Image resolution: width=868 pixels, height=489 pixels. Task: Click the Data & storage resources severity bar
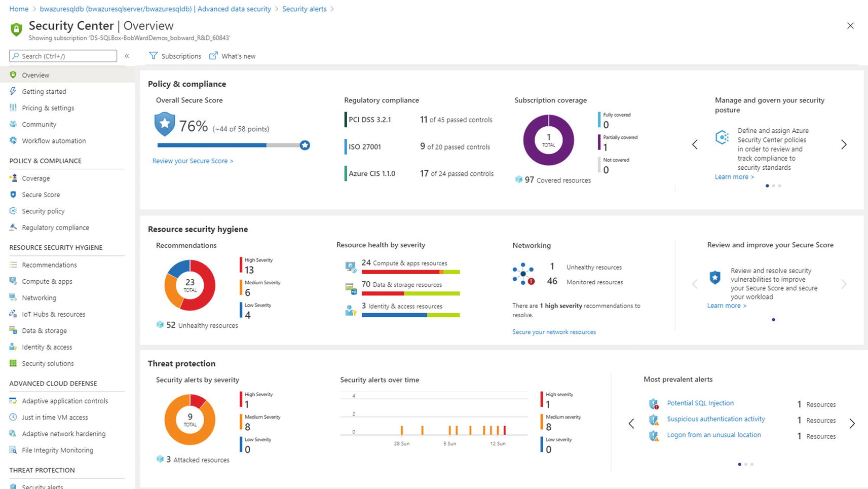(x=410, y=293)
